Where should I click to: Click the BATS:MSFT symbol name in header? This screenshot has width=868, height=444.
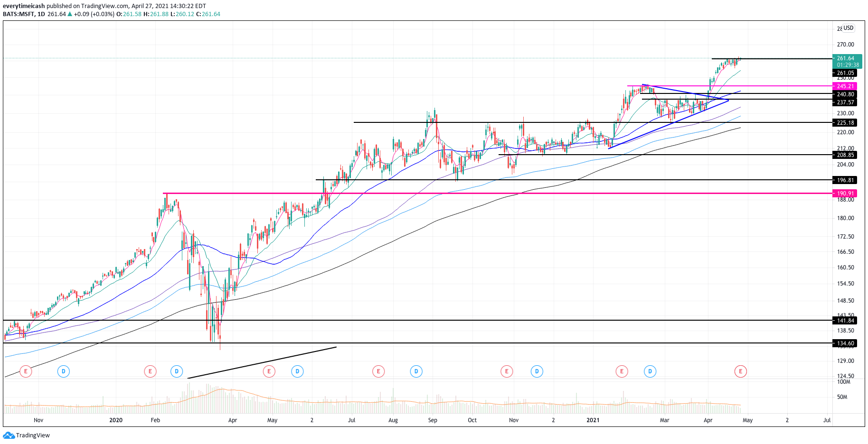[x=19, y=14]
